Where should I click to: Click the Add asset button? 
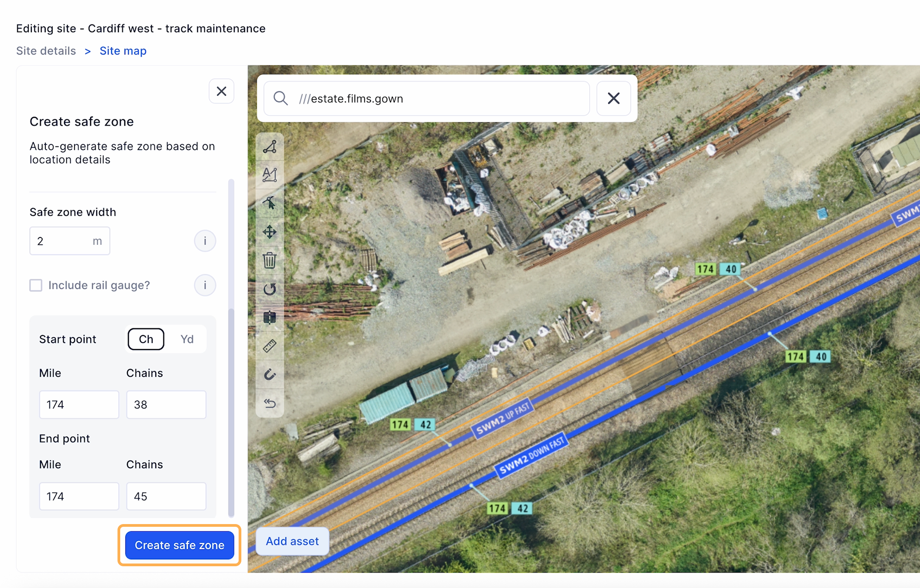click(292, 541)
